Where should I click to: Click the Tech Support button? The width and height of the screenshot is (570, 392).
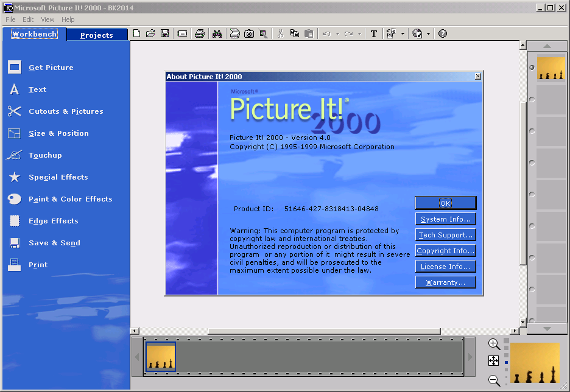point(445,235)
